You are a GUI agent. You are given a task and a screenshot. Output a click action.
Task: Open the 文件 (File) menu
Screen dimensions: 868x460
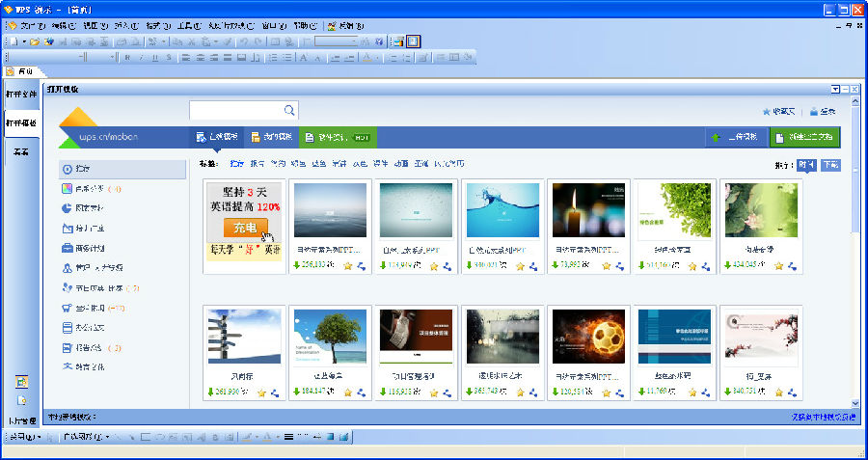34,26
